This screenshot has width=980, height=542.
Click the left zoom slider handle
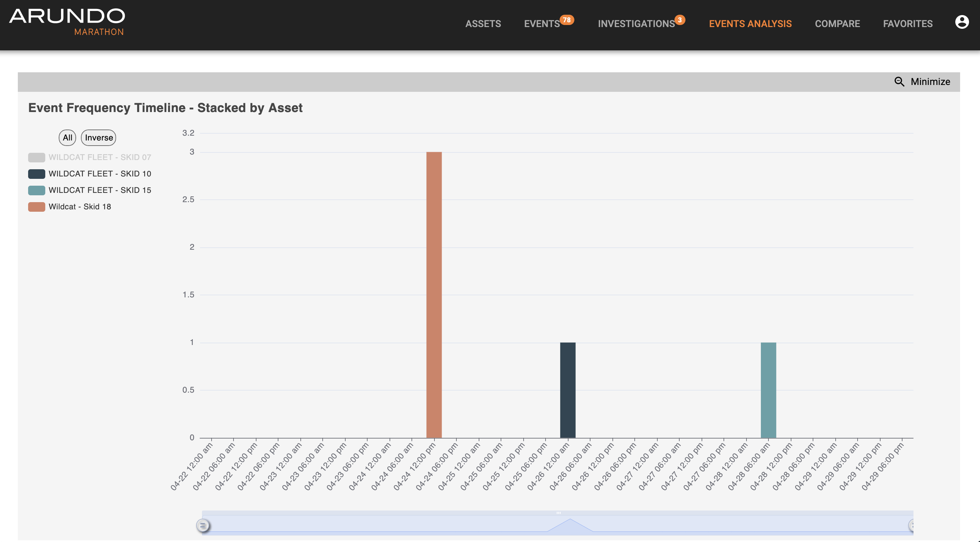point(203,525)
